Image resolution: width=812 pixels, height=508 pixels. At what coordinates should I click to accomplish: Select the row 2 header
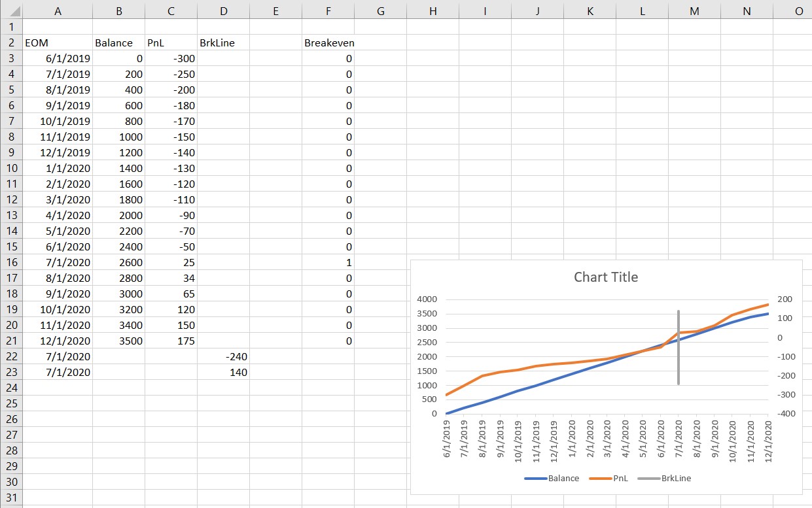coord(11,42)
